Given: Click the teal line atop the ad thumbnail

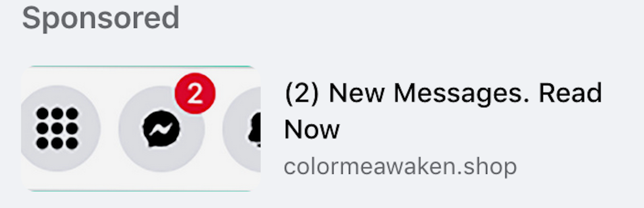Looking at the screenshot, I should 141,66.
